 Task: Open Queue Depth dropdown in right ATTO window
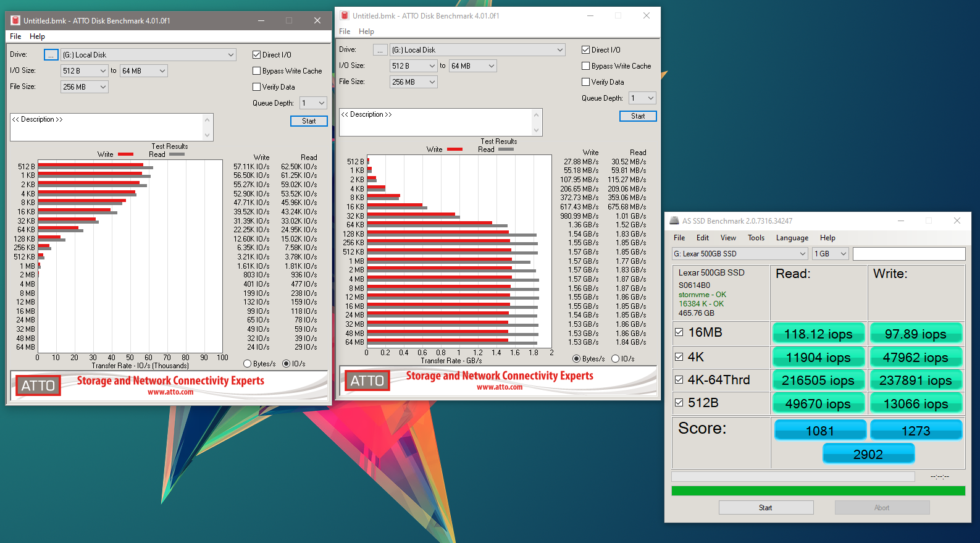click(x=642, y=98)
